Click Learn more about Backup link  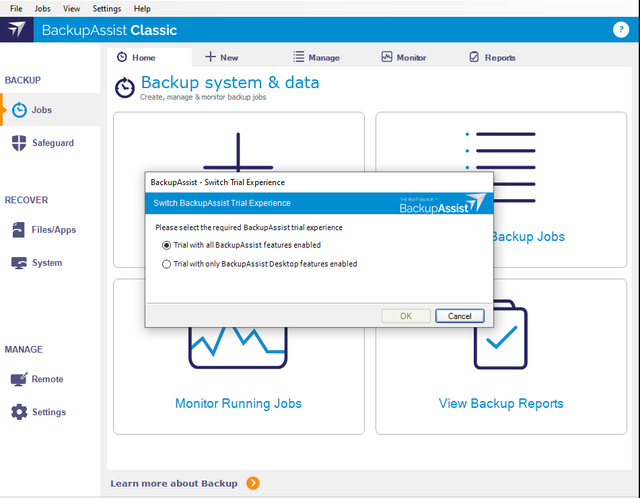click(x=174, y=483)
